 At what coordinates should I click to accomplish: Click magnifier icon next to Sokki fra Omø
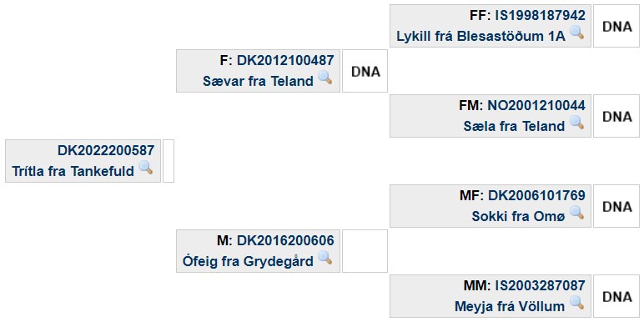coord(577,213)
